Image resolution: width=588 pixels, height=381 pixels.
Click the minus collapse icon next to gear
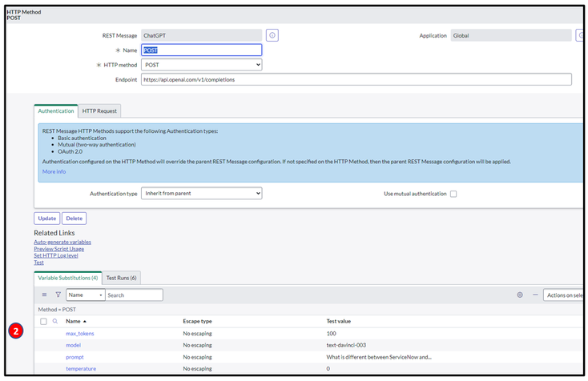pos(535,295)
